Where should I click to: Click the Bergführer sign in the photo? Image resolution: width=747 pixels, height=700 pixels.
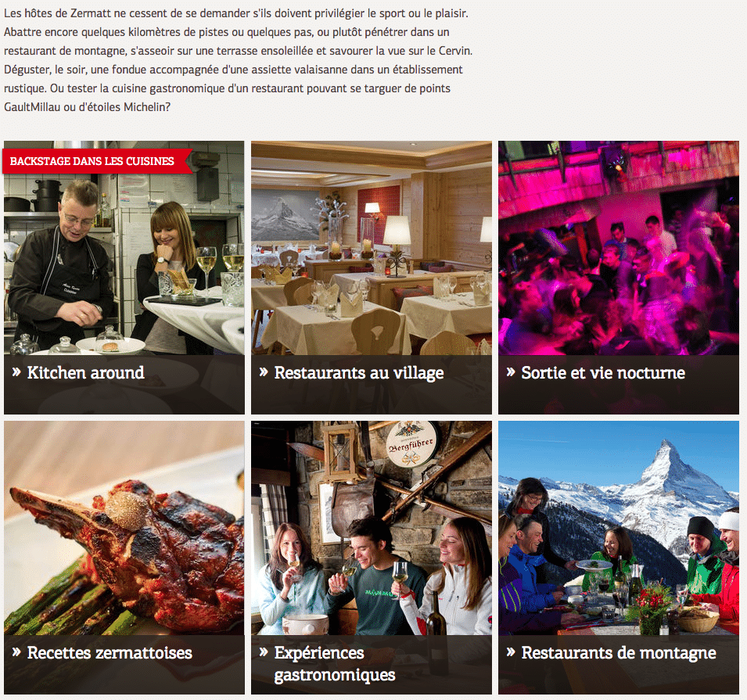pyautogui.click(x=411, y=444)
